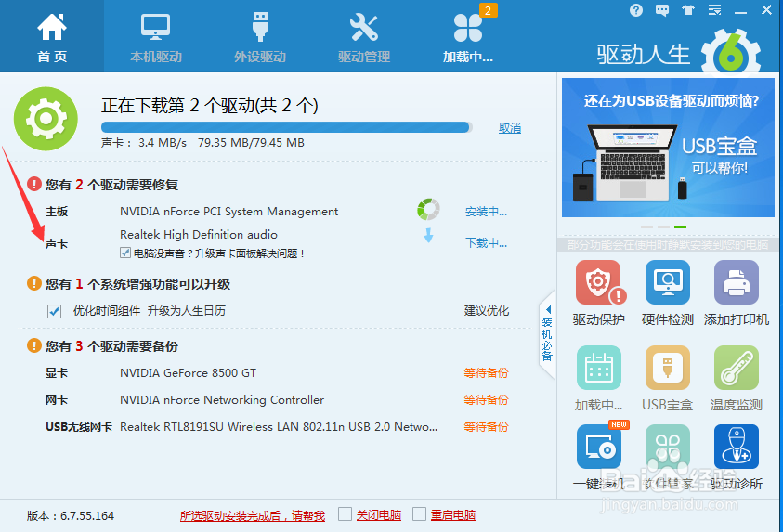Click the blue download arrow icon for 声卡
Image resolution: width=783 pixels, height=532 pixels.
tap(428, 236)
